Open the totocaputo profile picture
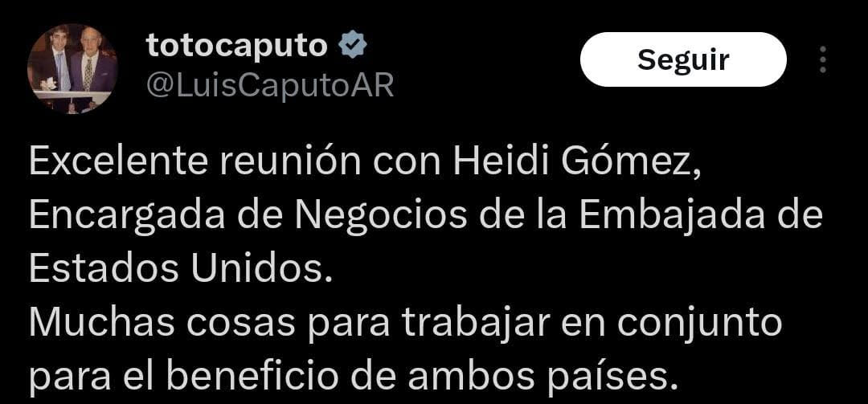Image resolution: width=868 pixels, height=404 pixels. (x=72, y=68)
